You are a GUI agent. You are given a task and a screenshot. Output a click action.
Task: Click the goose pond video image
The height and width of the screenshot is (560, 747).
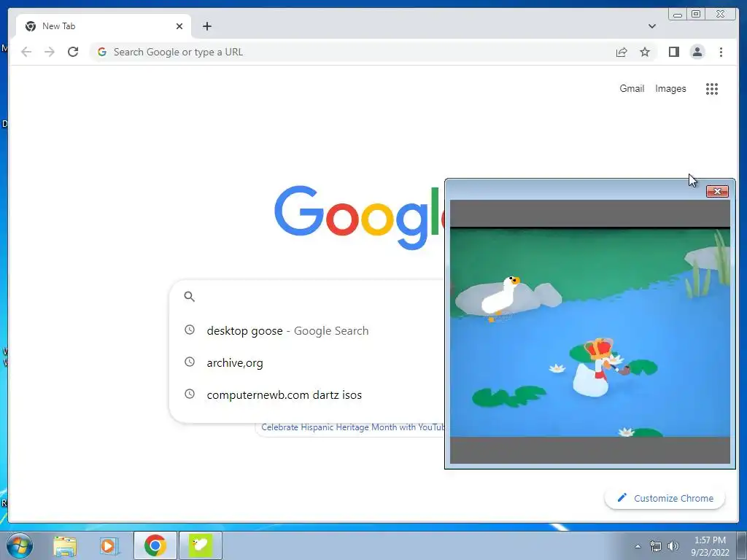[x=589, y=332]
